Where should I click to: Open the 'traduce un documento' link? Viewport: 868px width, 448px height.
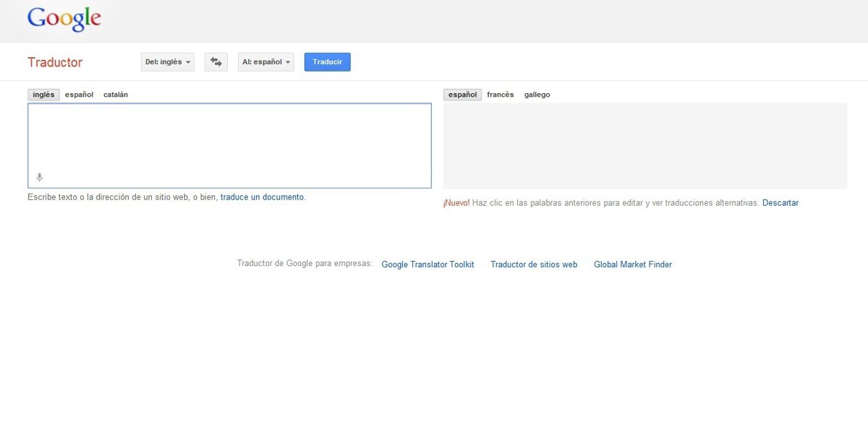262,197
